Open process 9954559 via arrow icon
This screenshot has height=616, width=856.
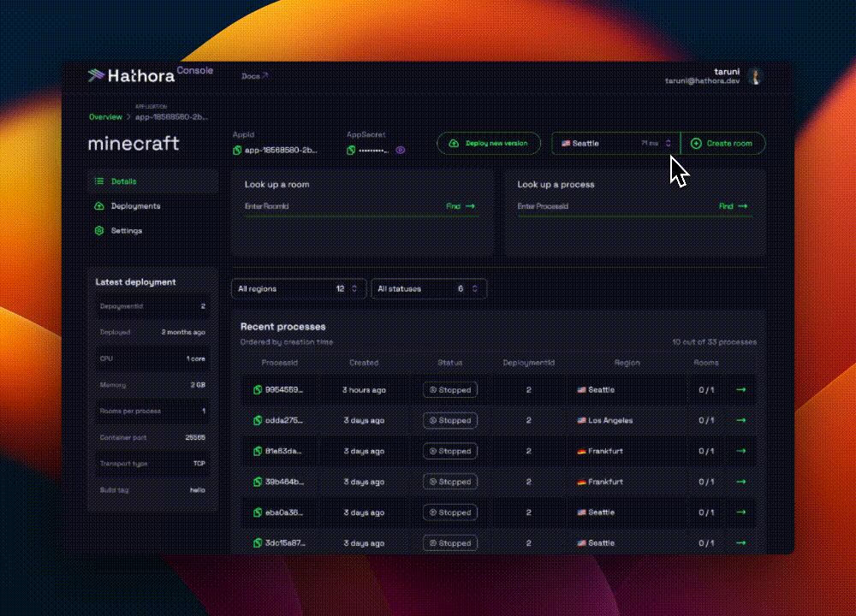pyautogui.click(x=740, y=389)
